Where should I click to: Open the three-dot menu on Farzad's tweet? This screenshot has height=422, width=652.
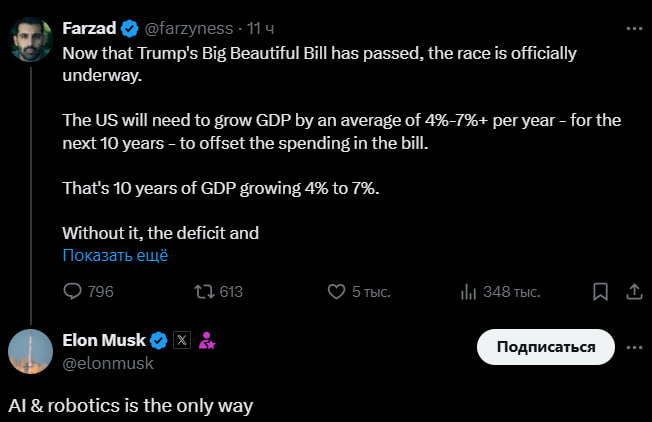(634, 29)
